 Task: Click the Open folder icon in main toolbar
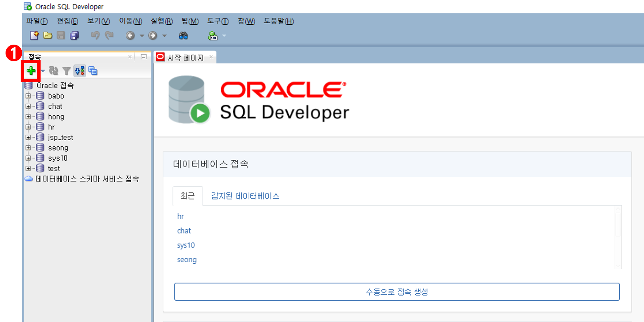point(48,35)
